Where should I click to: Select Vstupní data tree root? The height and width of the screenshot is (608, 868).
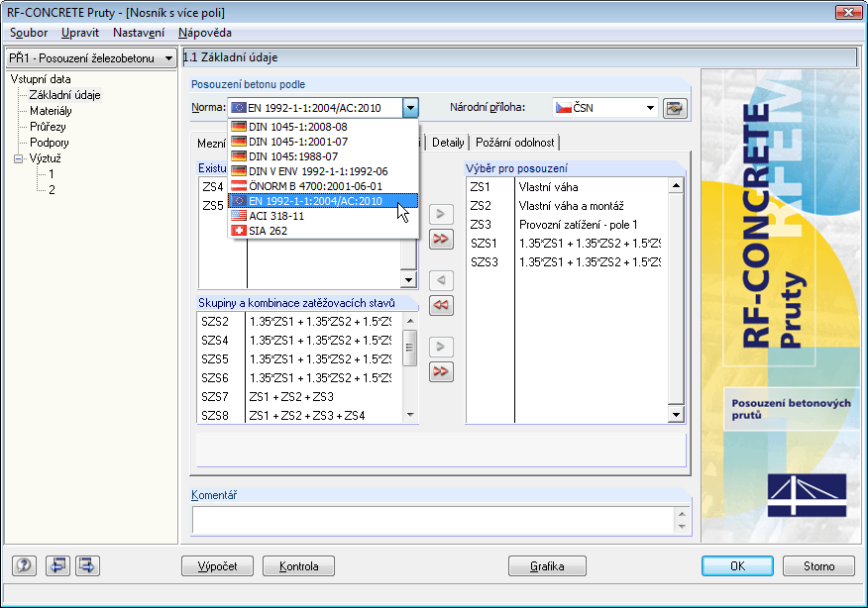tap(41, 79)
